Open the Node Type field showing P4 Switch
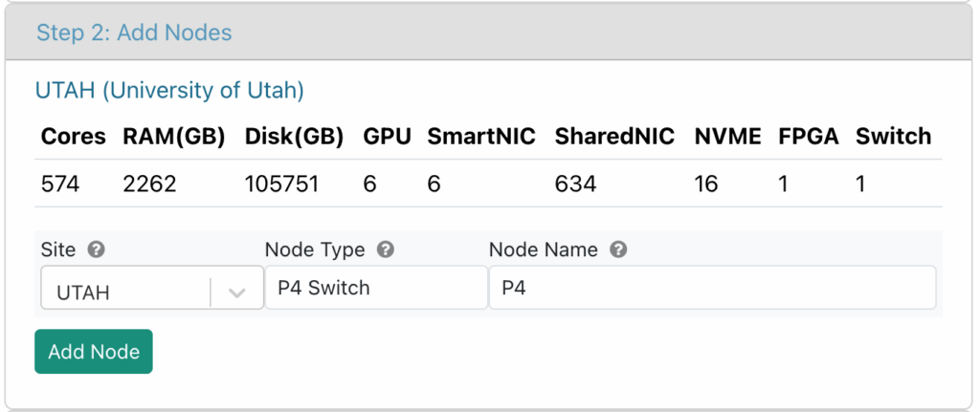This screenshot has height=412, width=980. point(376,288)
